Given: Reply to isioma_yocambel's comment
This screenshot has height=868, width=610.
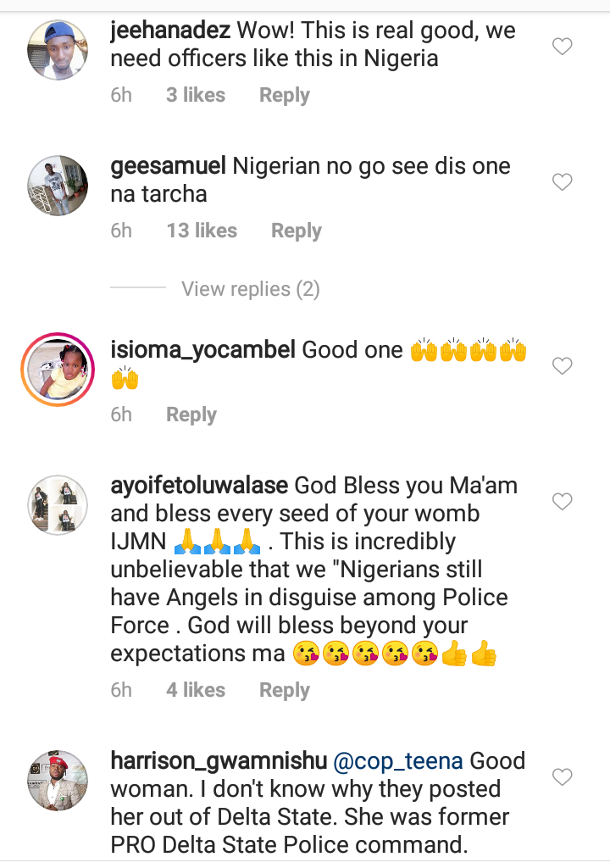Looking at the screenshot, I should coord(191,415).
